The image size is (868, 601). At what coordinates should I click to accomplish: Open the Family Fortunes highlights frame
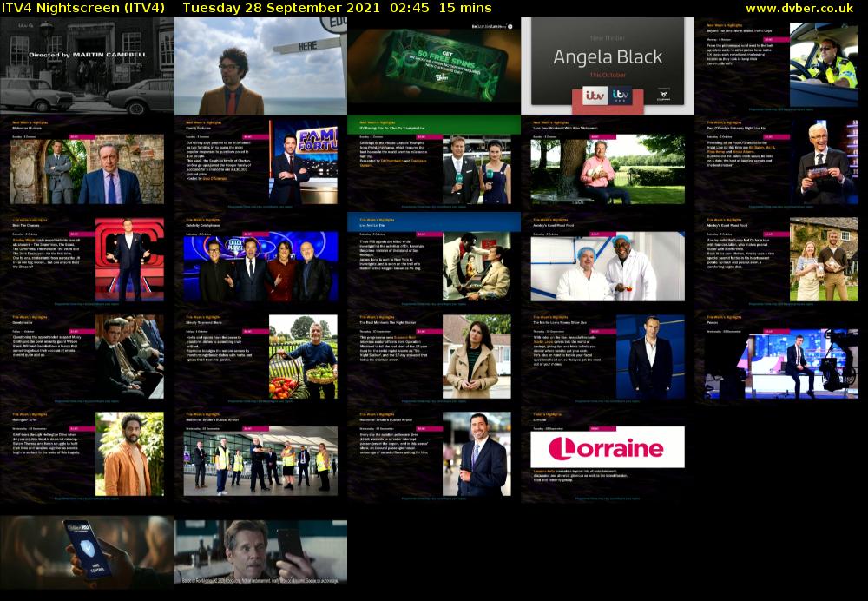click(260, 163)
